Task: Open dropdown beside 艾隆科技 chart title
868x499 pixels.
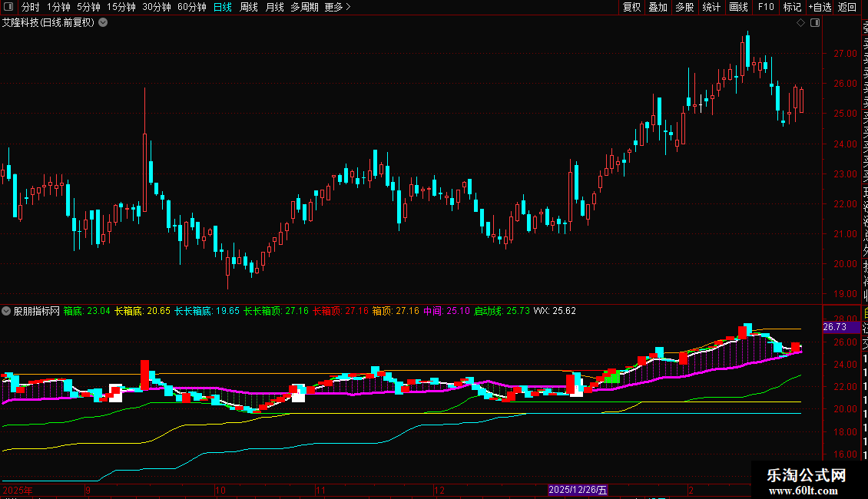Action: (x=103, y=23)
